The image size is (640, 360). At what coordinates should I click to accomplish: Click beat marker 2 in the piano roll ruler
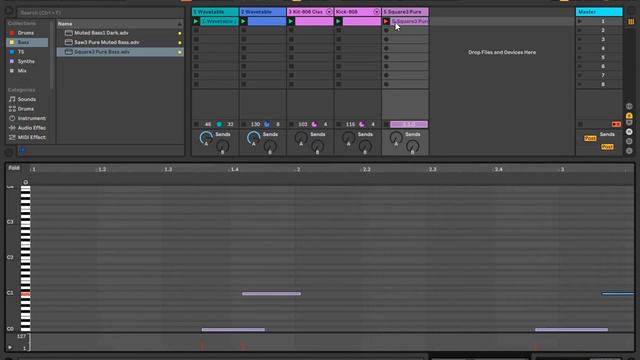298,169
